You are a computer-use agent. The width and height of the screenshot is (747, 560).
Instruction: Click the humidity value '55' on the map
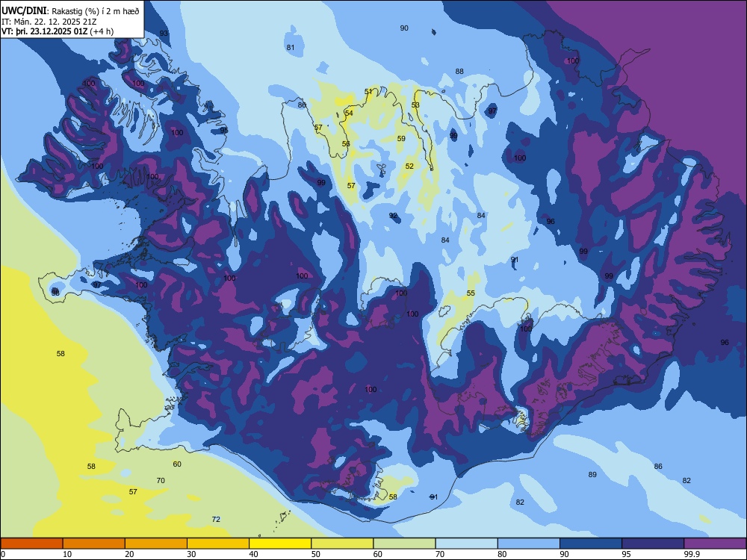[471, 293]
